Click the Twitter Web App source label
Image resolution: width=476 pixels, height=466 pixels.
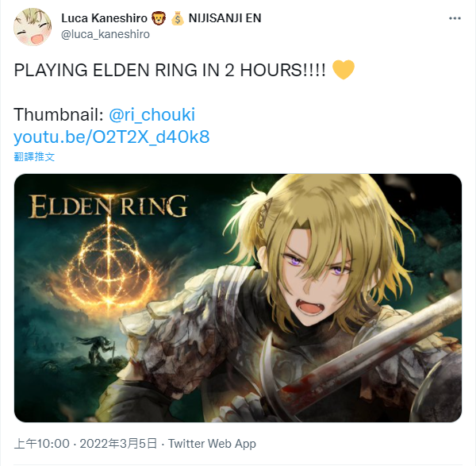coord(212,444)
